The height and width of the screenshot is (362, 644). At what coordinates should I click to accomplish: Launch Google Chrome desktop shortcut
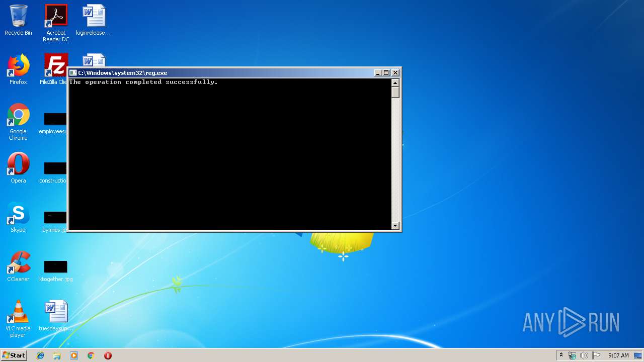point(18,122)
